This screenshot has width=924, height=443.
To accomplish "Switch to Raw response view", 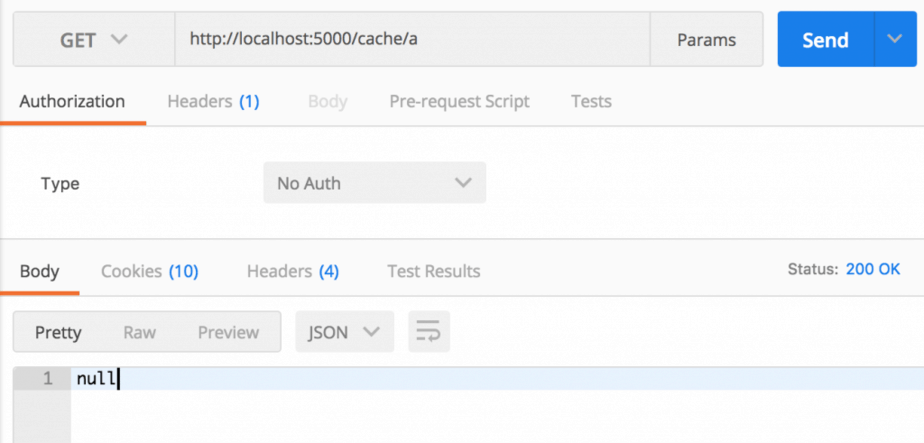I will pyautogui.click(x=139, y=332).
